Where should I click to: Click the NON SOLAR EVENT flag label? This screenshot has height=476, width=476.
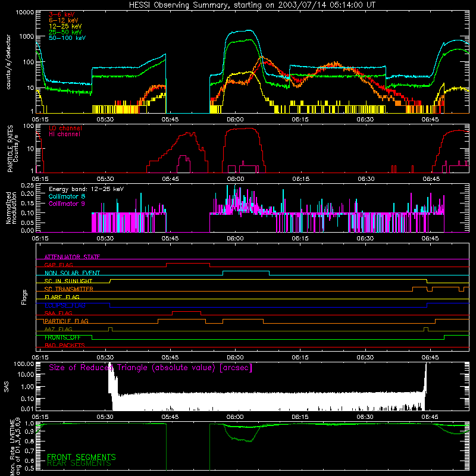click(x=72, y=273)
